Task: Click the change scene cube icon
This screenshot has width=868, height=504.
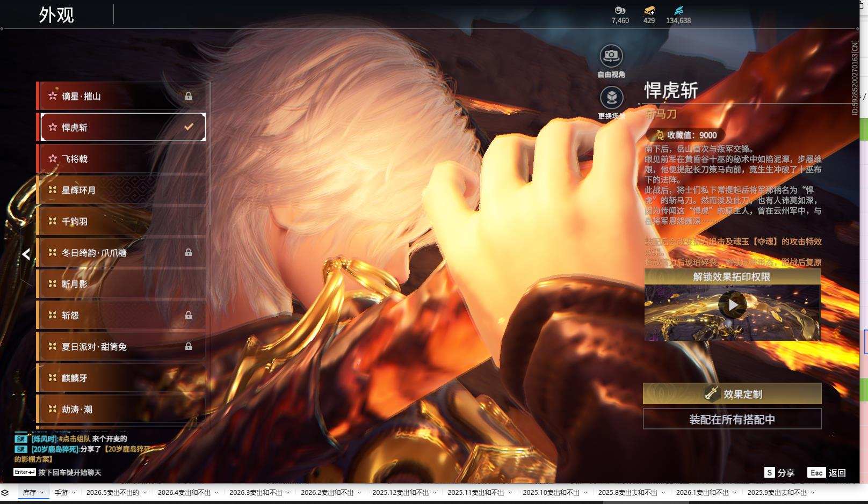Action: pyautogui.click(x=611, y=97)
